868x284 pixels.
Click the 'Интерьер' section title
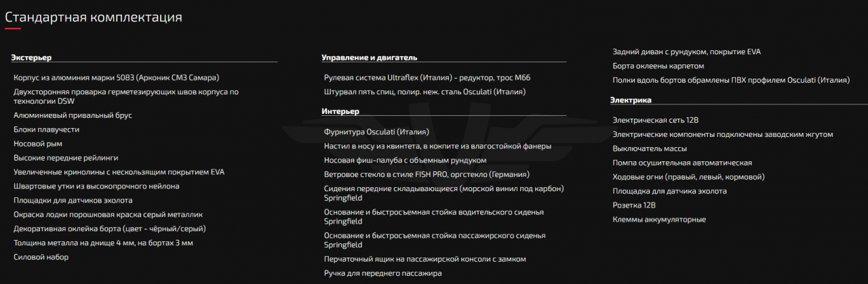(x=340, y=111)
